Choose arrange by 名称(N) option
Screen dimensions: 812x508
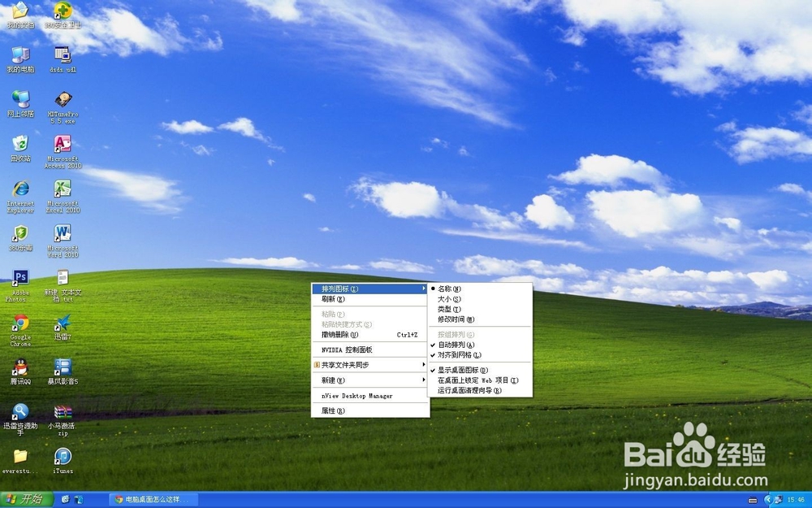pos(480,289)
